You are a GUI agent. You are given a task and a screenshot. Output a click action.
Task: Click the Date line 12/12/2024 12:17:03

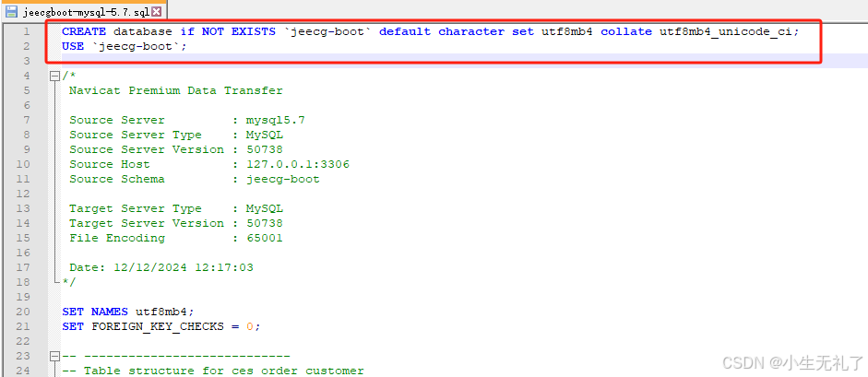coord(161,267)
